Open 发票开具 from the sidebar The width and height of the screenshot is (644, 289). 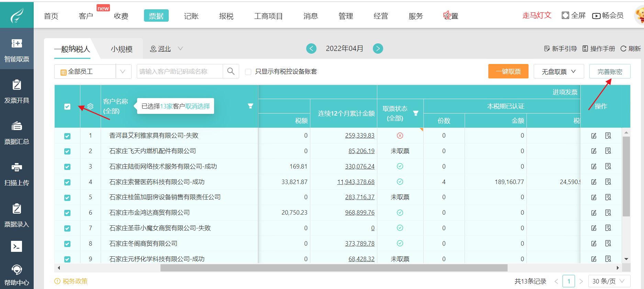pos(16,91)
